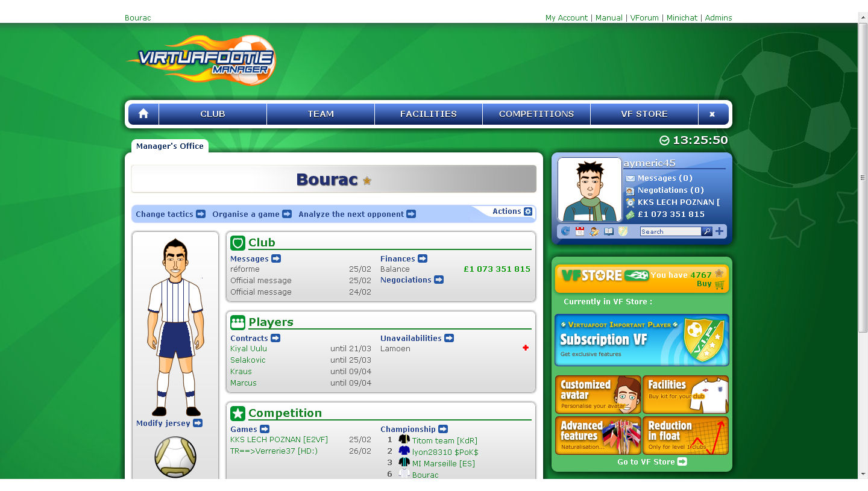Open the Actions gear icon
The height and width of the screenshot is (491, 868).
[x=528, y=211]
